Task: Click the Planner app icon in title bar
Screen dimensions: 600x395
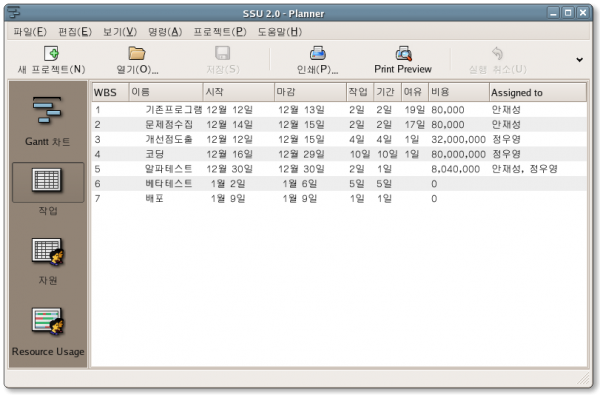Action: (x=13, y=12)
